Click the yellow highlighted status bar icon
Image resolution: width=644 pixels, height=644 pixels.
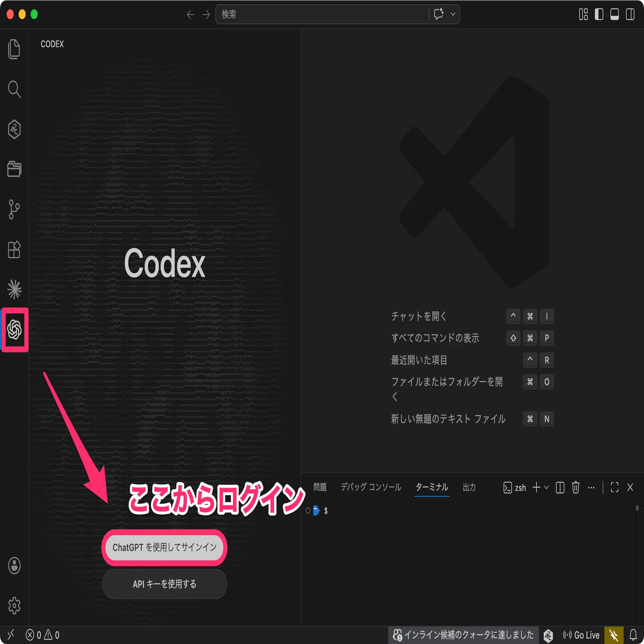[614, 635]
